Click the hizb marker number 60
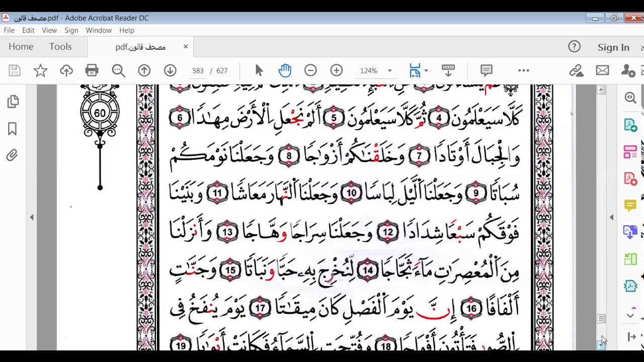This screenshot has height=362, width=644. point(100,113)
